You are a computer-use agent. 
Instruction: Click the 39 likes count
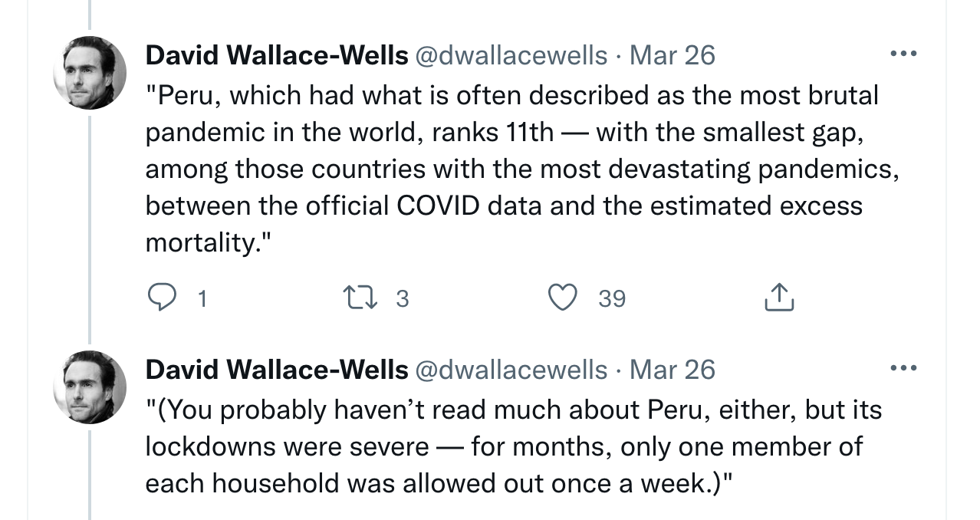(612, 298)
